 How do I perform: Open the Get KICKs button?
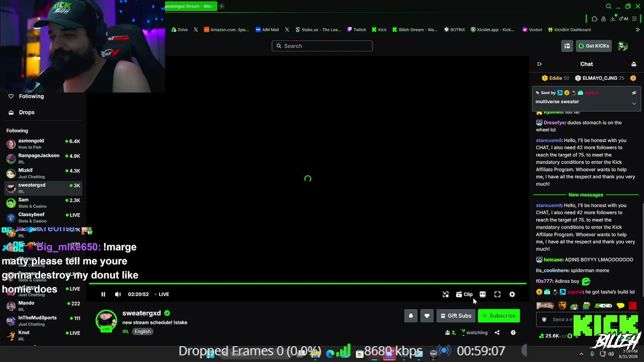click(x=594, y=46)
